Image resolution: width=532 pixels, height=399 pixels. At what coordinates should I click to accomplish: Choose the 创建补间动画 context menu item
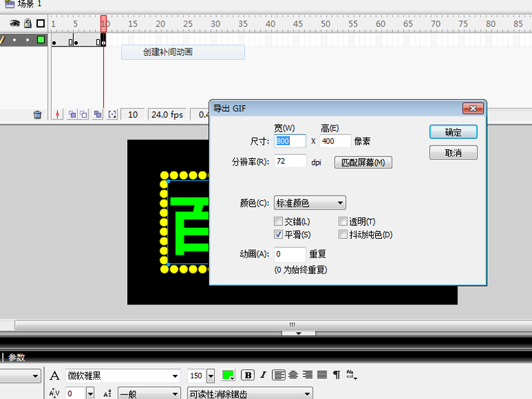[x=183, y=53]
